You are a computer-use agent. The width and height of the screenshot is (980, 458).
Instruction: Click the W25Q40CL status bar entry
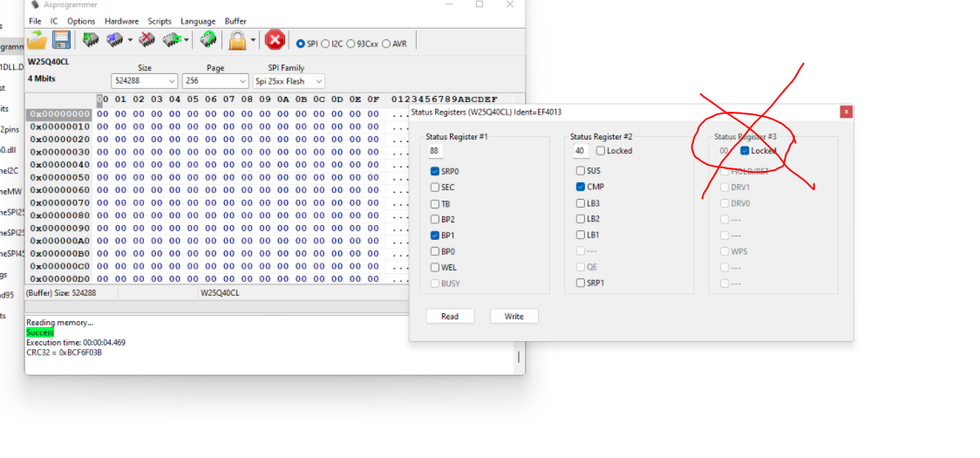[x=220, y=293]
